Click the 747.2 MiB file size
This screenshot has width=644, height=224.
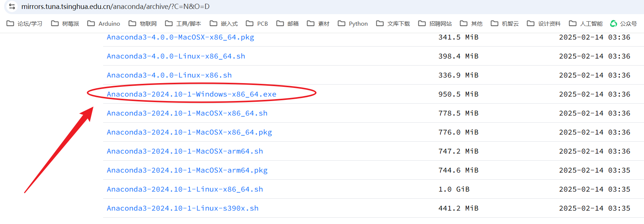[459, 151]
